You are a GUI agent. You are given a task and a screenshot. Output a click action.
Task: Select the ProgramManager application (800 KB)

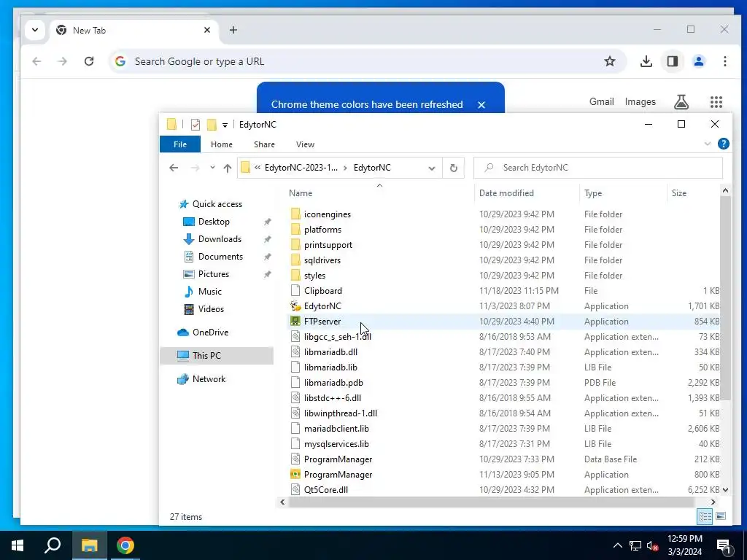point(338,475)
